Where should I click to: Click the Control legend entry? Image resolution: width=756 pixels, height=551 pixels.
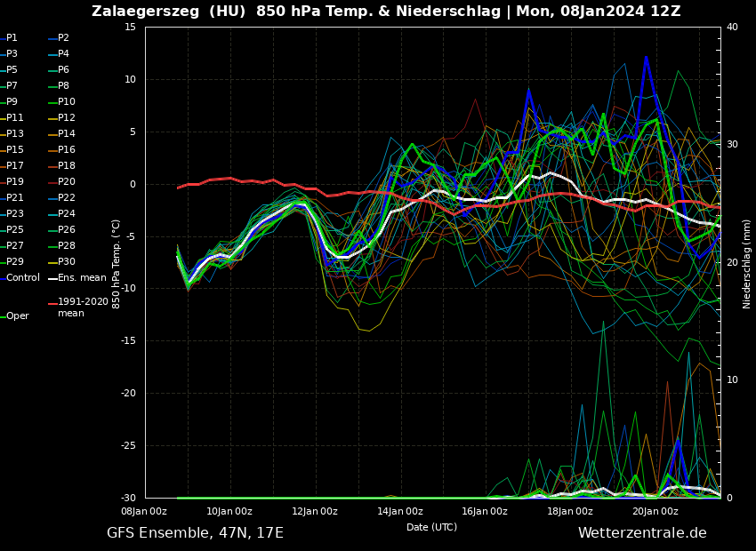(x=23, y=278)
